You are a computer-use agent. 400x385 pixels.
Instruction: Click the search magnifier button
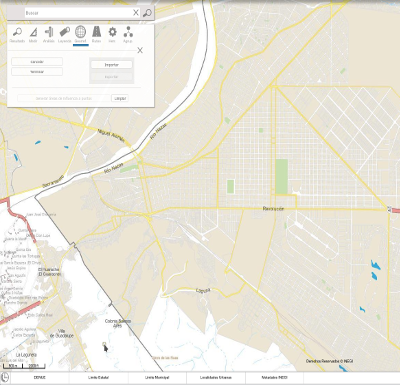click(x=147, y=13)
